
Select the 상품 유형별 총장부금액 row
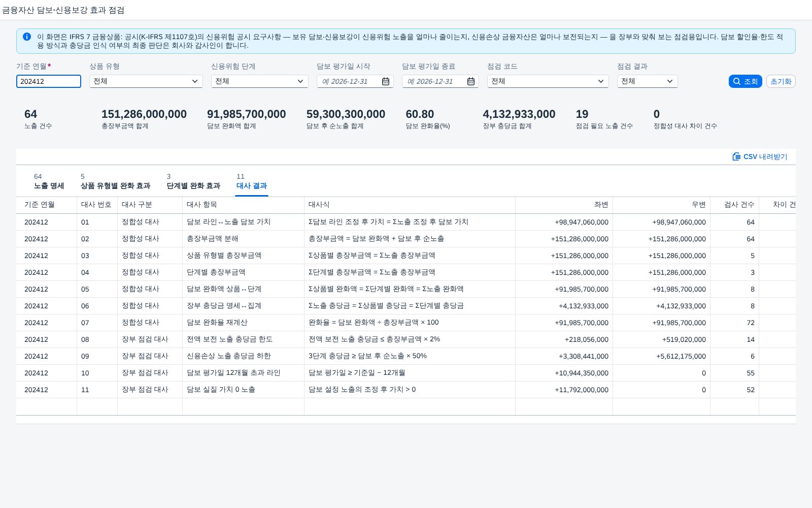(x=406, y=256)
